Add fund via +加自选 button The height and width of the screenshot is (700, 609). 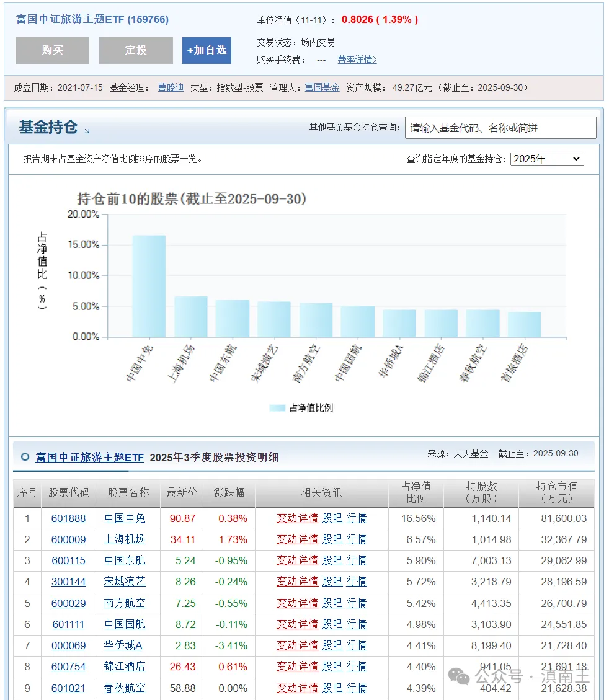coord(207,50)
